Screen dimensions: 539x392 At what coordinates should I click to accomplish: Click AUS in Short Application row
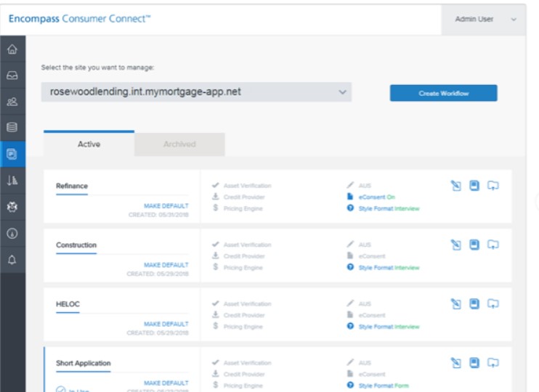pyautogui.click(x=365, y=363)
